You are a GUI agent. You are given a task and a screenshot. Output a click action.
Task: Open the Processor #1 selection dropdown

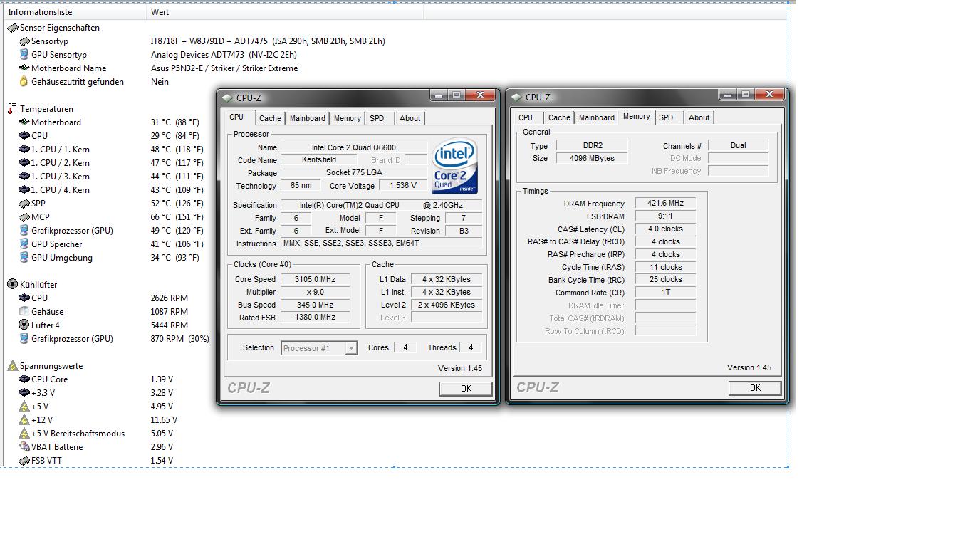(x=318, y=348)
